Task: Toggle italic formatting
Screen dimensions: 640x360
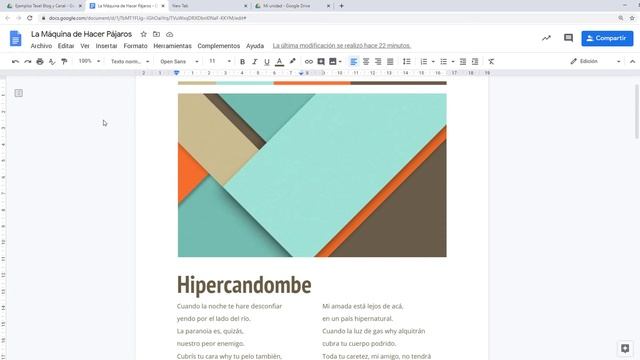Action: click(x=255, y=62)
